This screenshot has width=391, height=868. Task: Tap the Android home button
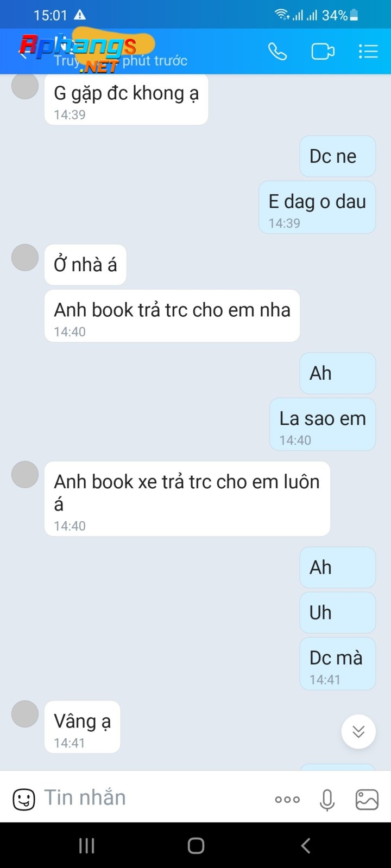tap(195, 845)
